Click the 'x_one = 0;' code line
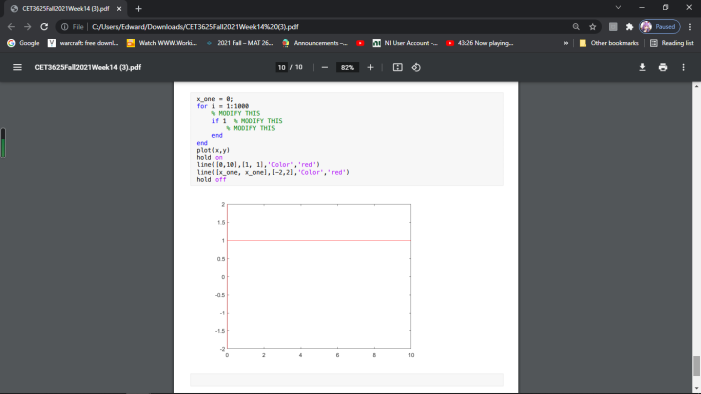This screenshot has width=701, height=394. 215,99
